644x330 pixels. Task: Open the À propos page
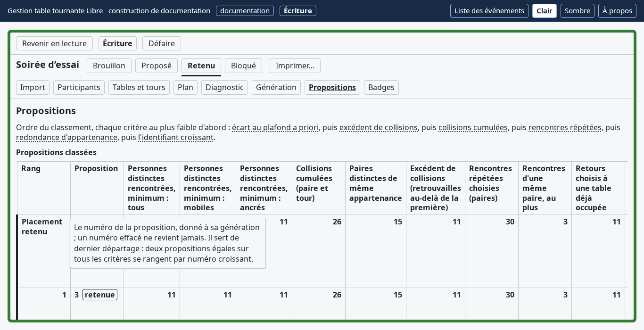pyautogui.click(x=617, y=11)
